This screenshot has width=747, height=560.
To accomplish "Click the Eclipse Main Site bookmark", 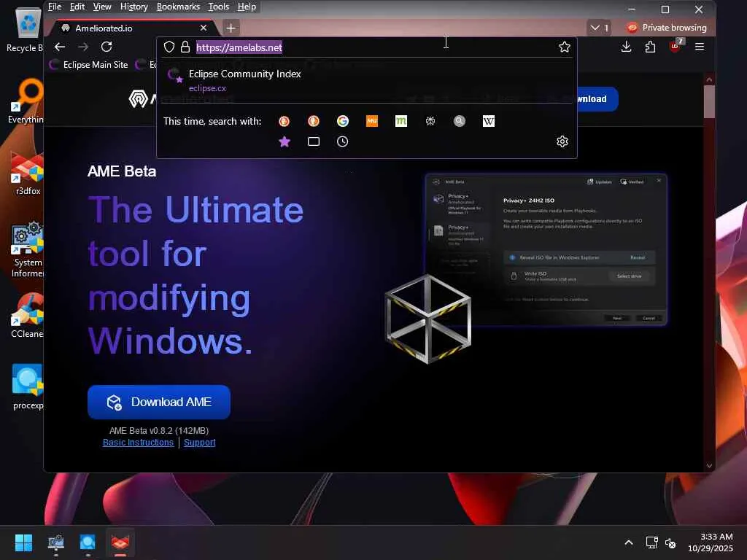I will click(89, 64).
